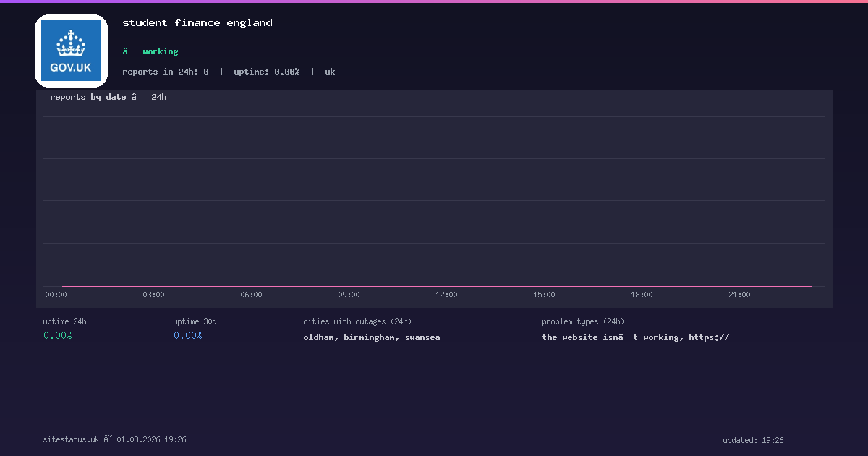Click 'the website isn't working, https://' text

click(636, 337)
